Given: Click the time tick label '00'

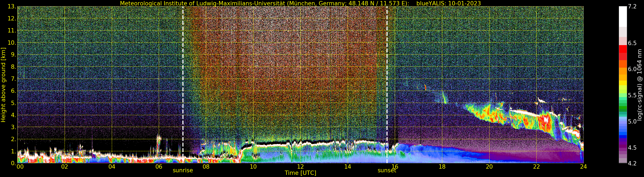Looking at the screenshot, I should [x=20, y=167].
